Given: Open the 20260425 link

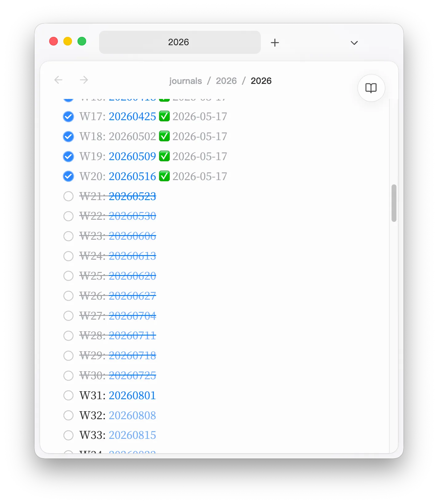Looking at the screenshot, I should (132, 116).
